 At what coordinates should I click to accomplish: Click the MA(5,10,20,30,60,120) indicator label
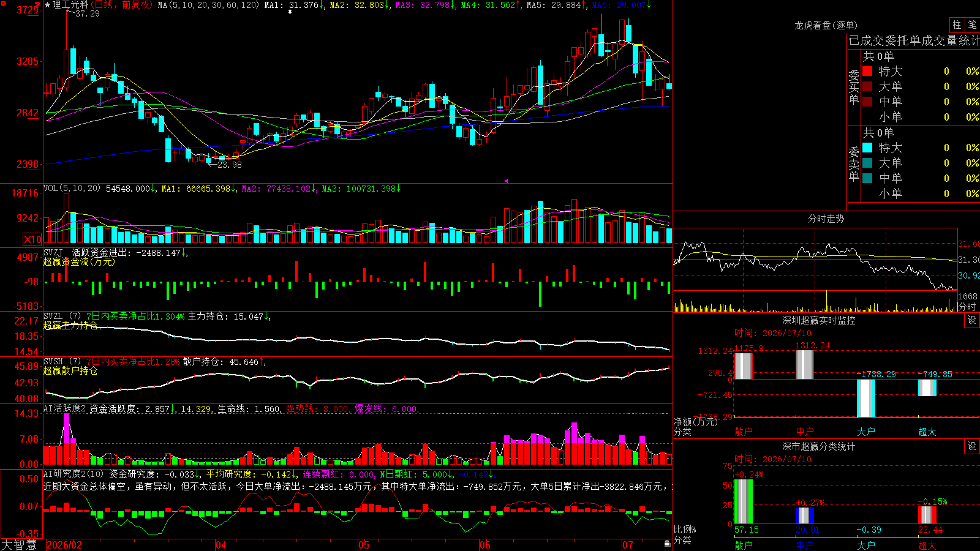coord(209,5)
